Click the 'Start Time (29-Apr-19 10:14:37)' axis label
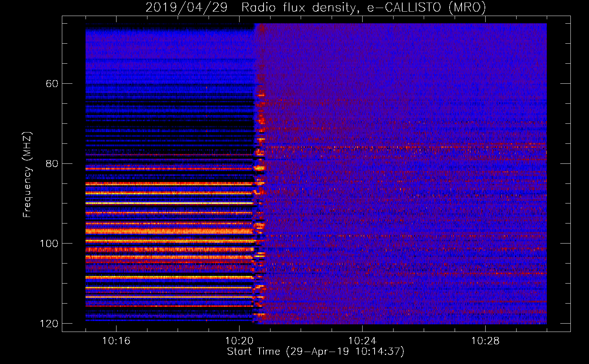Image resolution: width=589 pixels, height=364 pixels. 316,352
